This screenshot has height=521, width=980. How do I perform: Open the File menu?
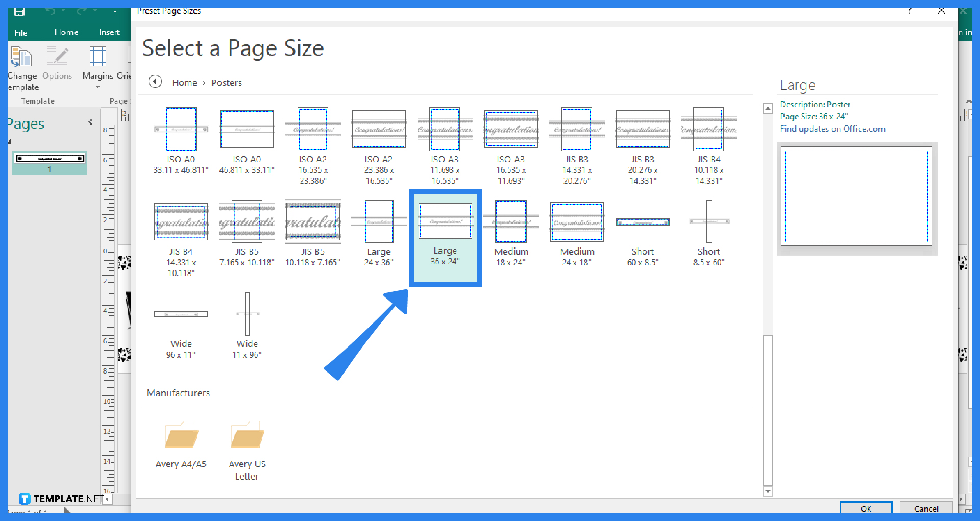(21, 32)
